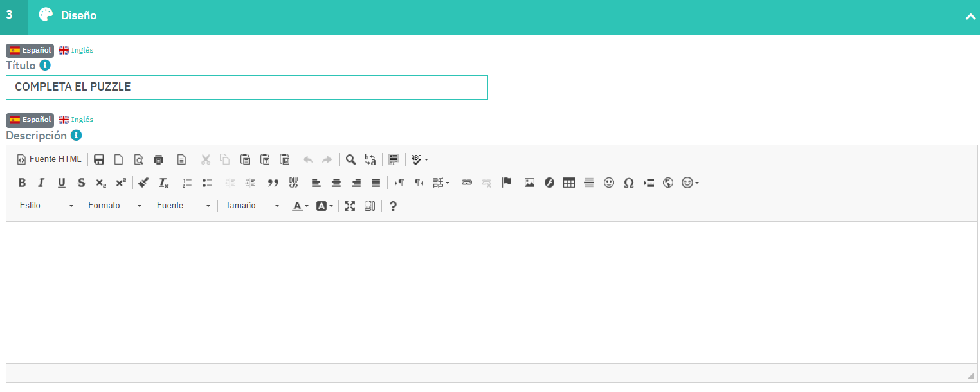Click the Descripción info icon
The width and height of the screenshot is (980, 392).
click(76, 136)
